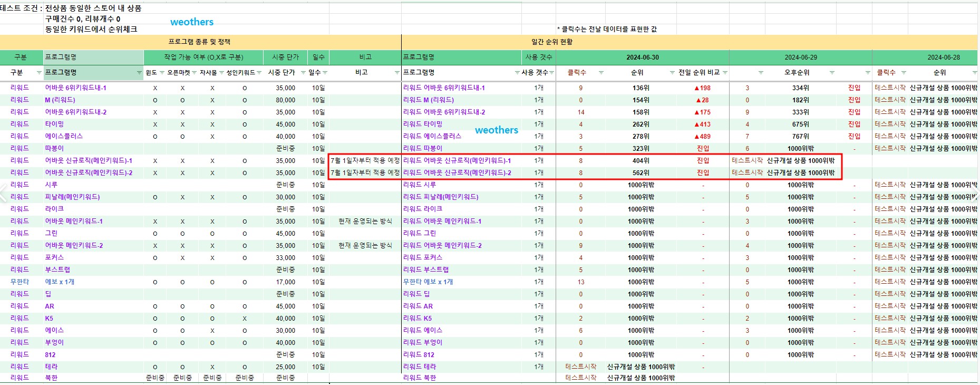Click the 262위 rank cell

[641, 124]
